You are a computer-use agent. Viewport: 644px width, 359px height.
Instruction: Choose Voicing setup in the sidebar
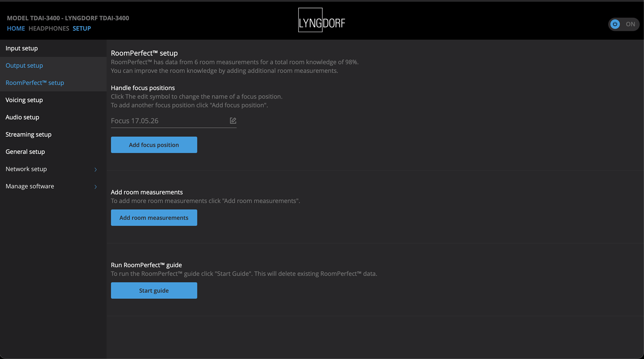click(53, 100)
